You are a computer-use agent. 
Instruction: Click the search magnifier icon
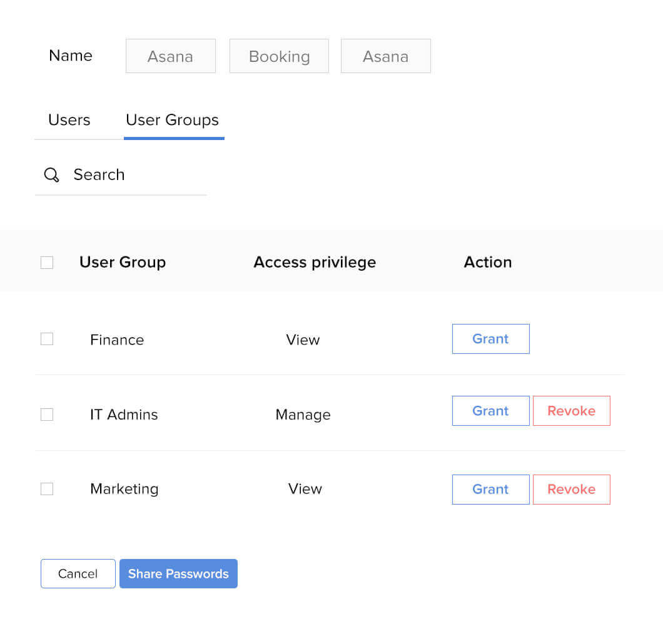51,175
